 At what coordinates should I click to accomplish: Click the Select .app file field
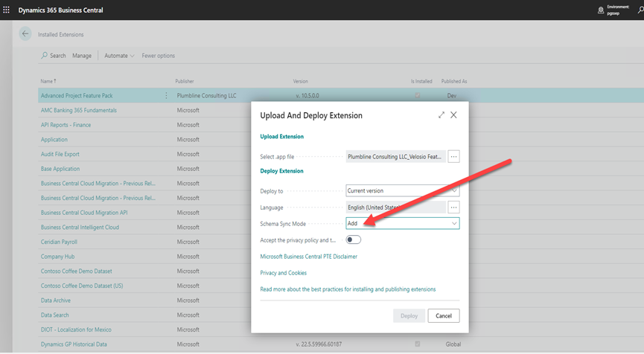tap(396, 156)
